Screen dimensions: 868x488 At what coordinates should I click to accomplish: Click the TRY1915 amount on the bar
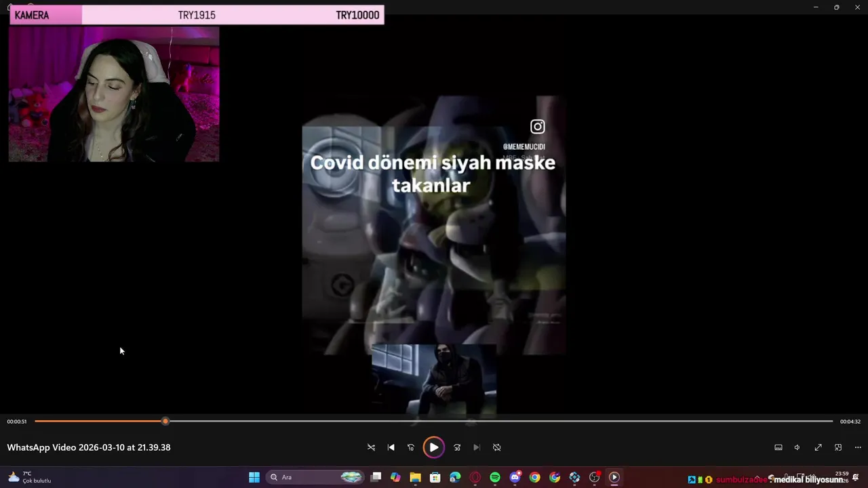[x=197, y=15]
